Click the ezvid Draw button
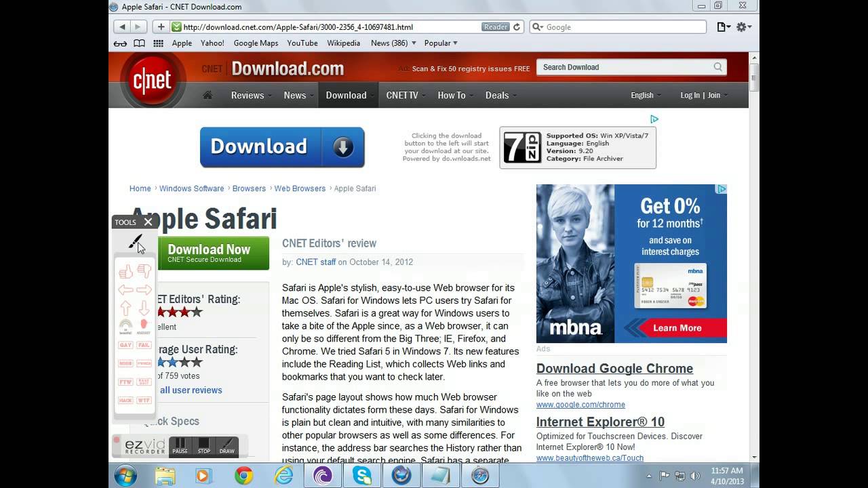Screen dimensions: 868x488 pyautogui.click(x=227, y=446)
